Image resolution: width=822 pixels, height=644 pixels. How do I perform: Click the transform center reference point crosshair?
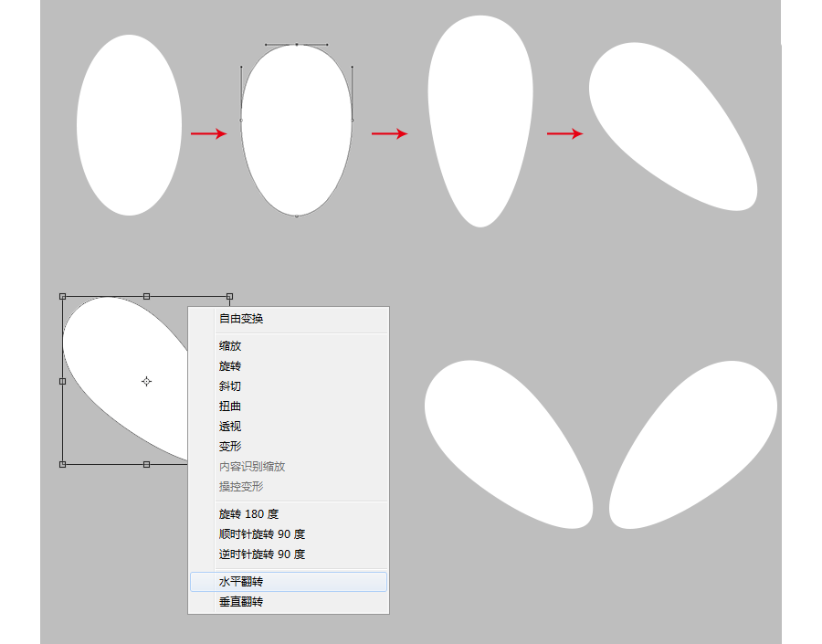(x=146, y=381)
